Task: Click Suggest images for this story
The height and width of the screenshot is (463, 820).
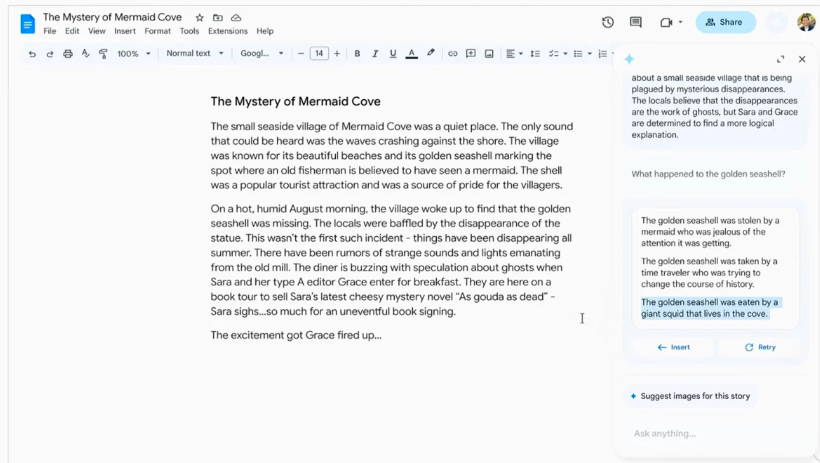Action: pos(690,396)
